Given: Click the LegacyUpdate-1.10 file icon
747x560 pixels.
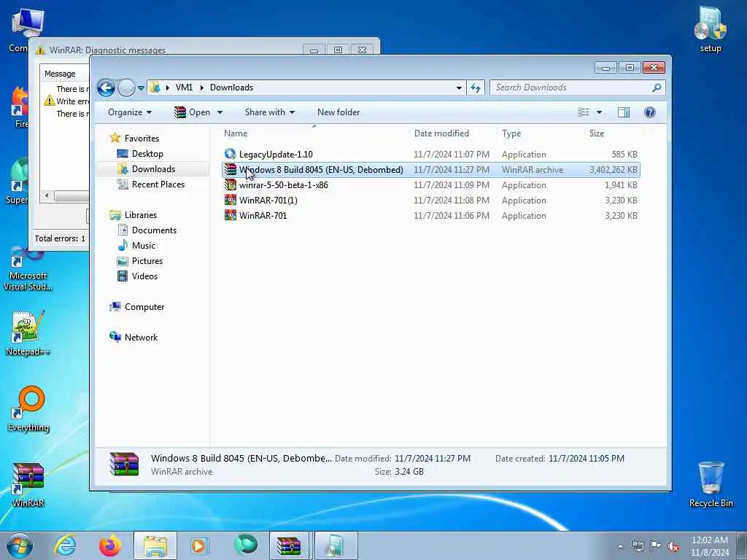Looking at the screenshot, I should point(230,154).
